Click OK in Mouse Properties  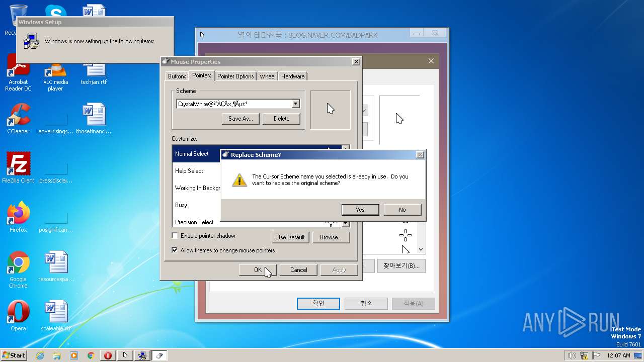pos(258,270)
